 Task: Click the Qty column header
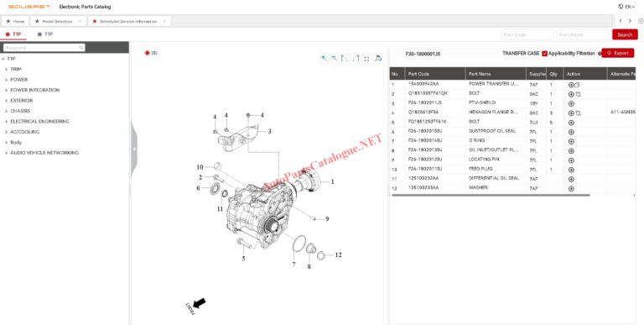[555, 74]
